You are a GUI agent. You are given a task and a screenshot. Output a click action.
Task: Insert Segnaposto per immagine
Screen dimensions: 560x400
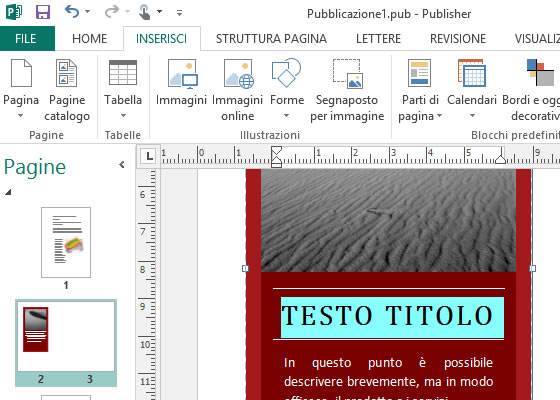point(347,91)
